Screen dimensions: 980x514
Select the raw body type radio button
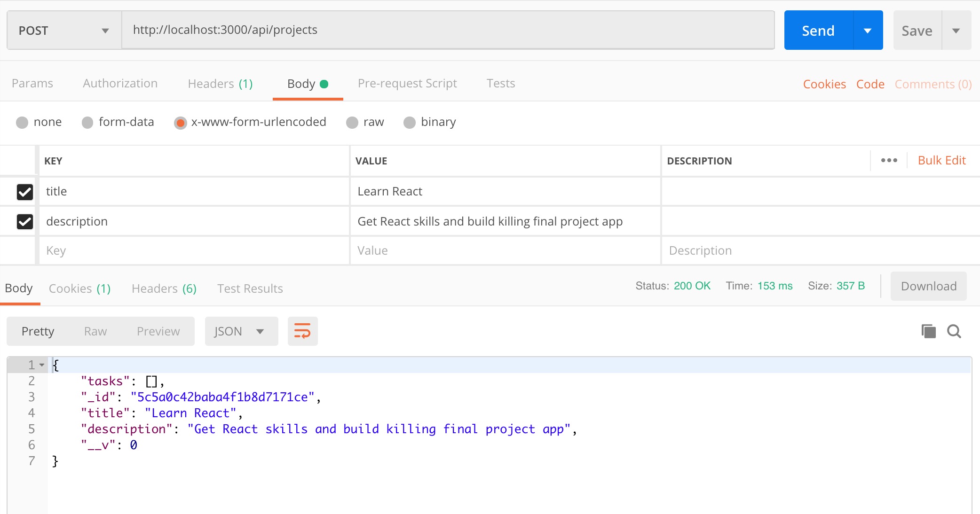(x=352, y=123)
